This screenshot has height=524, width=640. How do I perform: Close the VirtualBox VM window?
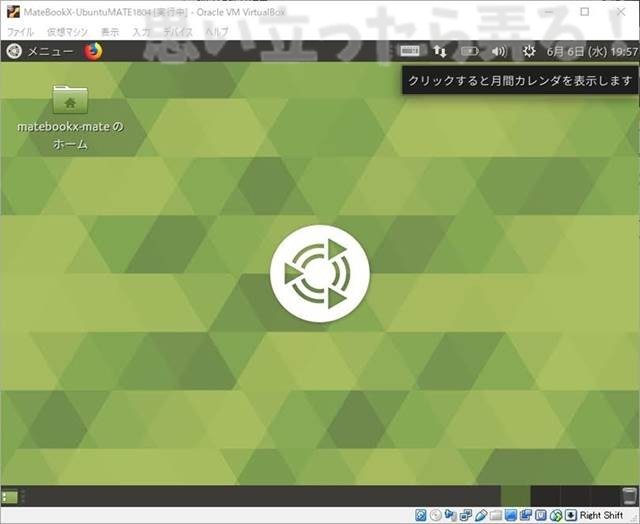point(621,12)
